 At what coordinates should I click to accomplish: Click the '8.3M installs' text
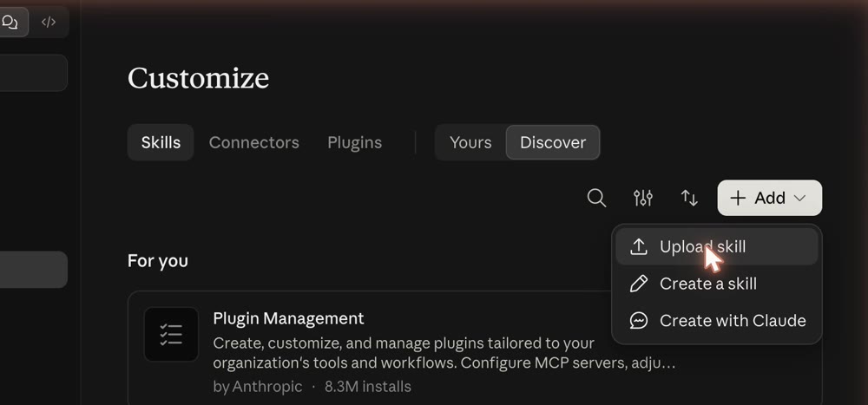(x=368, y=386)
